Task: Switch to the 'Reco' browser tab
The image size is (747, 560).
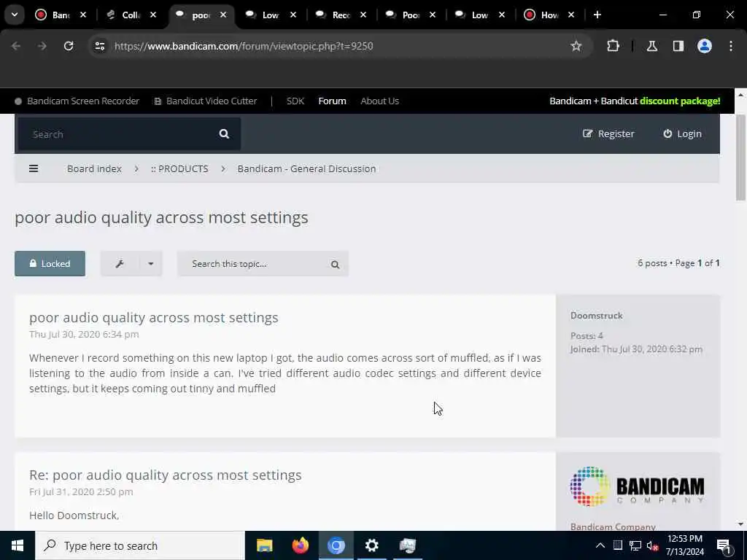Action: [x=341, y=15]
